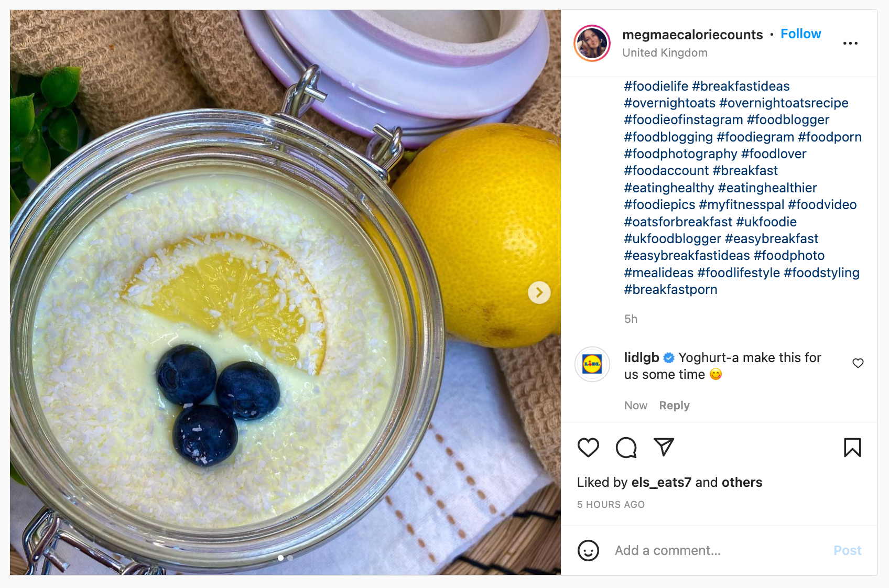Viewport: 889px width, 588px height.
Task: Save post with bookmark icon
Action: tap(852, 448)
